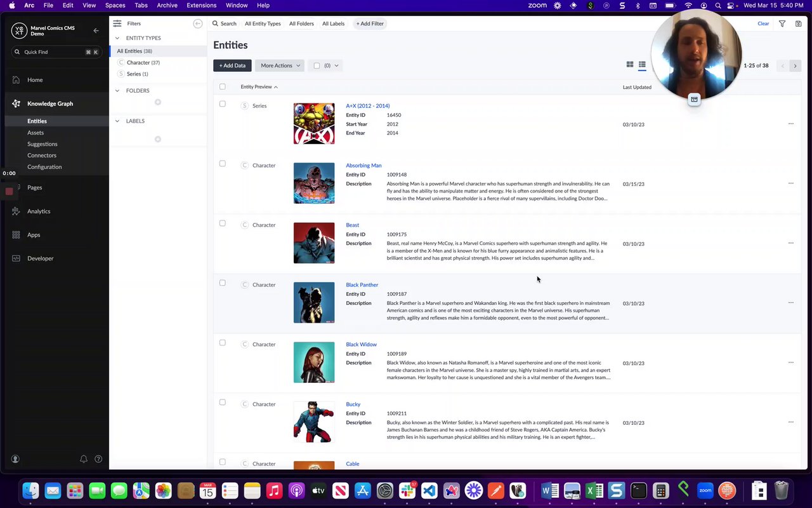Open notifications bell in sidebar

pos(83,459)
